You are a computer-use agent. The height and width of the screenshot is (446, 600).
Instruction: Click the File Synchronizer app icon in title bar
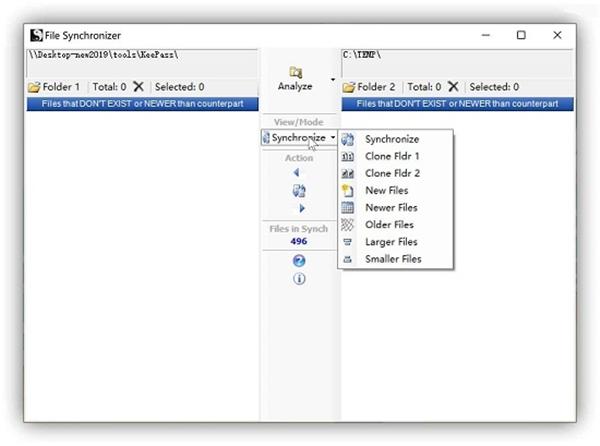[36, 36]
